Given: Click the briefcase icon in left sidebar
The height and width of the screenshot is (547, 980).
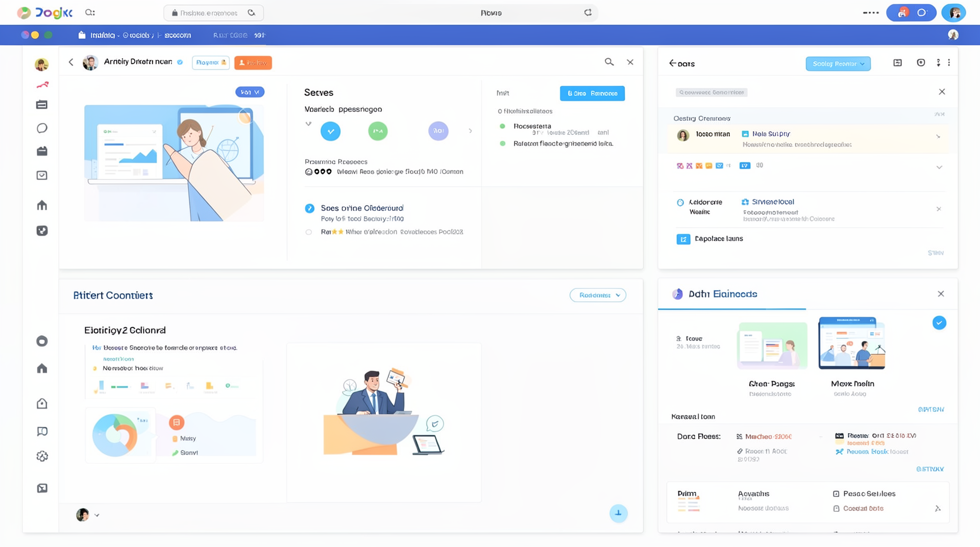Looking at the screenshot, I should [42, 151].
